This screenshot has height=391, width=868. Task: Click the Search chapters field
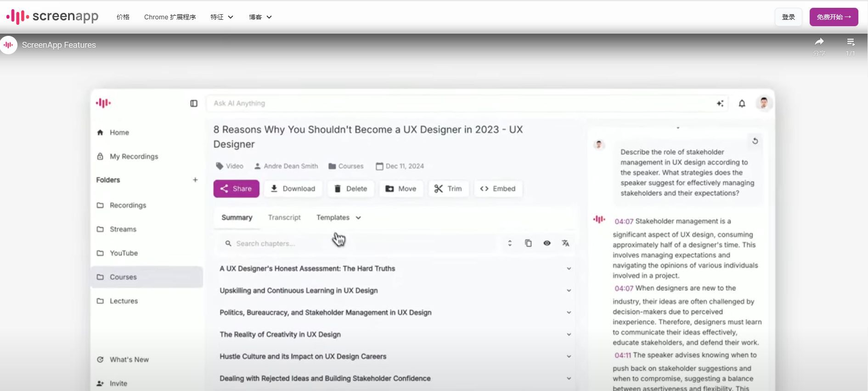pyautogui.click(x=357, y=244)
